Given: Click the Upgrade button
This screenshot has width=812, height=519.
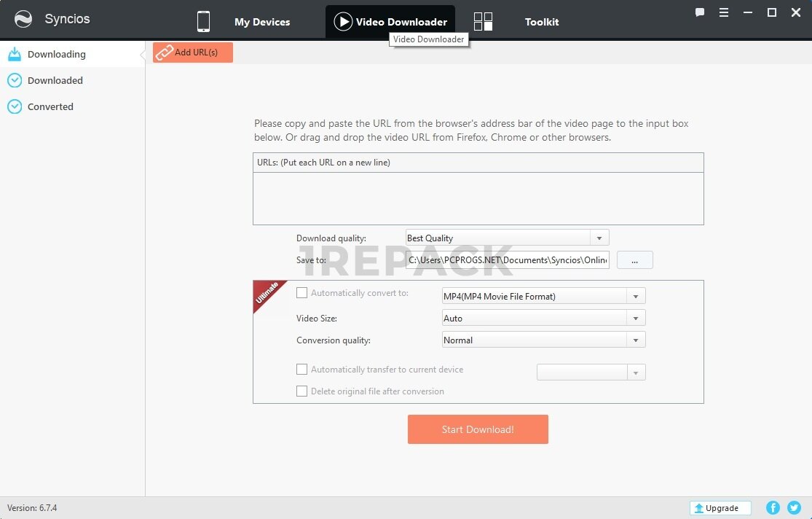Looking at the screenshot, I should (x=720, y=508).
